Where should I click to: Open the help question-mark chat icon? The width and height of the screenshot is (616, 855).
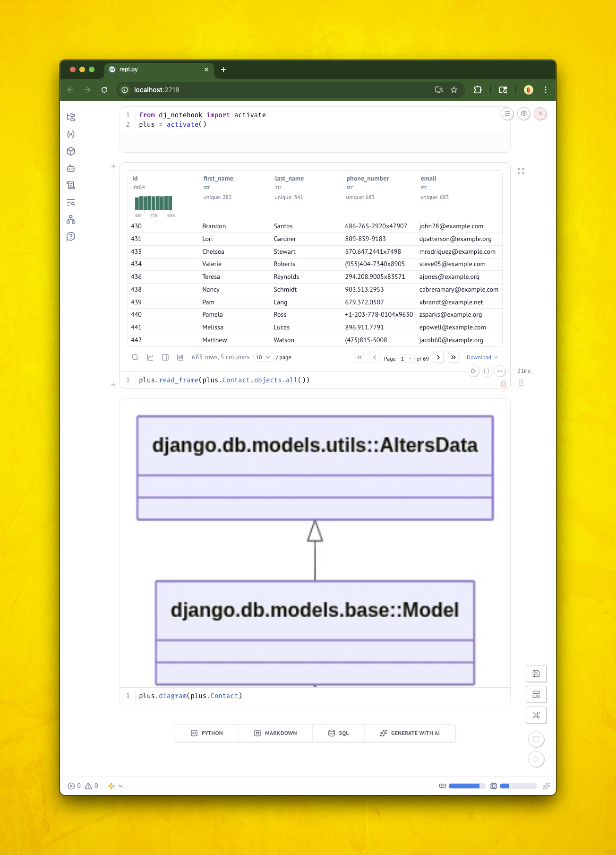pyautogui.click(x=71, y=236)
